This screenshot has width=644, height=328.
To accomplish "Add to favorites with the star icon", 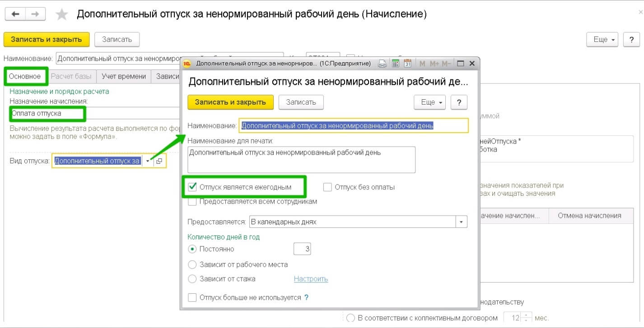I will [61, 14].
